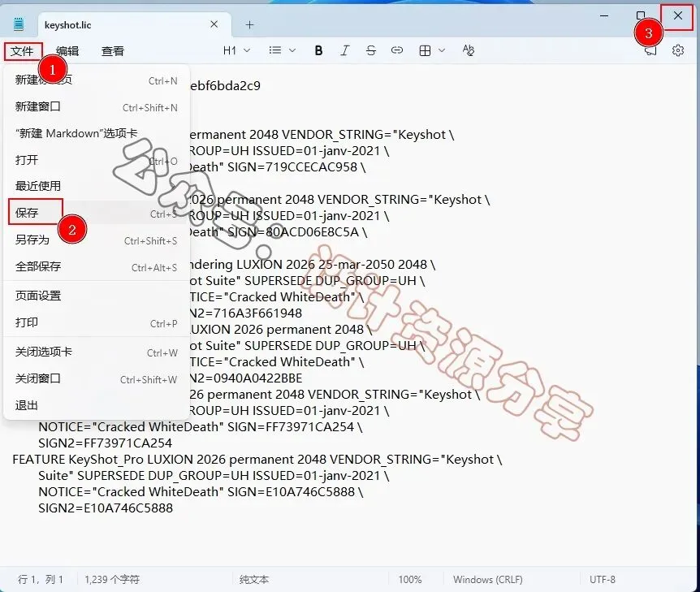700x592 pixels.
Task: Expand the table dropdown arrow
Action: [x=442, y=50]
